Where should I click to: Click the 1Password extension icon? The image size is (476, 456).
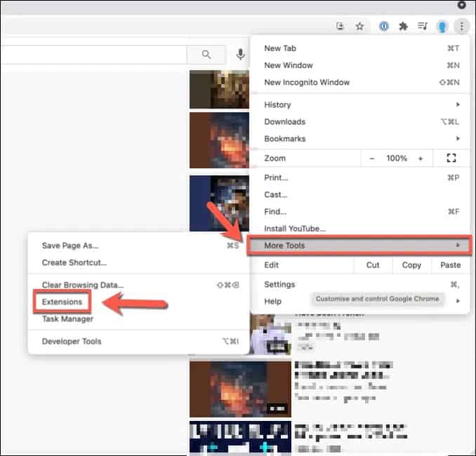(x=384, y=27)
